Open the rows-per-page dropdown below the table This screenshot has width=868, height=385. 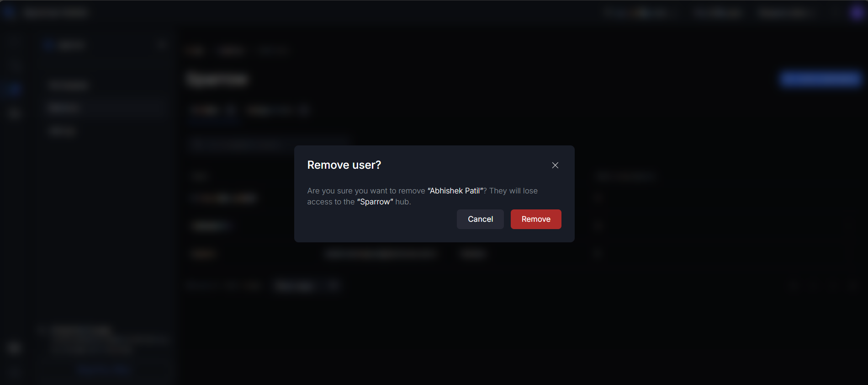pyautogui.click(x=307, y=286)
